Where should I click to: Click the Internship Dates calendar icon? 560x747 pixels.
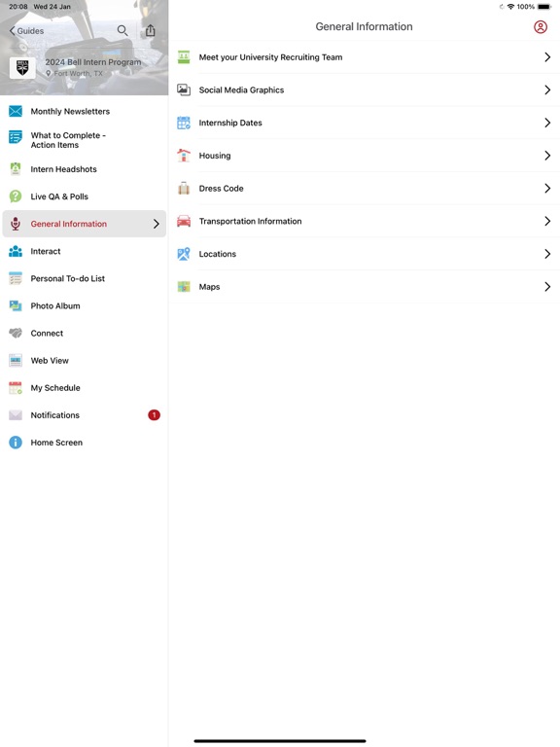pos(184,123)
